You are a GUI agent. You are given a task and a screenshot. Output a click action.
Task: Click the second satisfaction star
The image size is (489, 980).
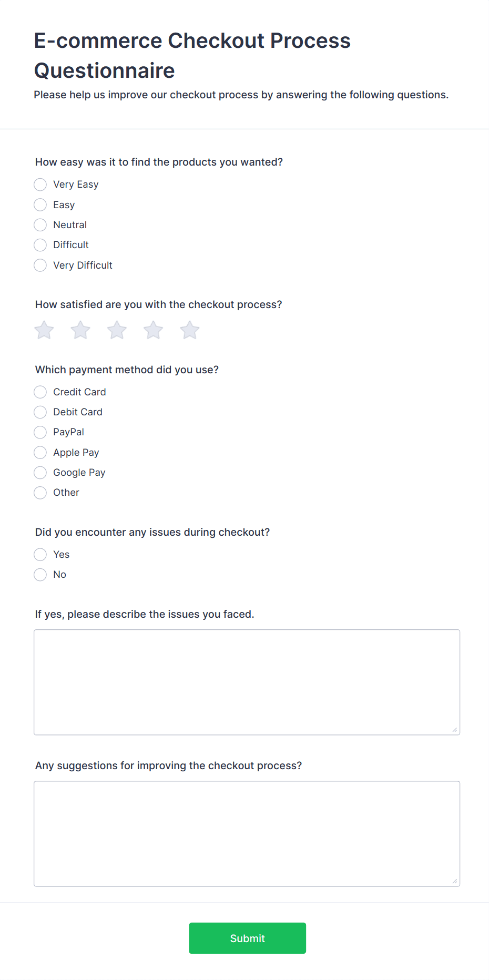(x=80, y=330)
